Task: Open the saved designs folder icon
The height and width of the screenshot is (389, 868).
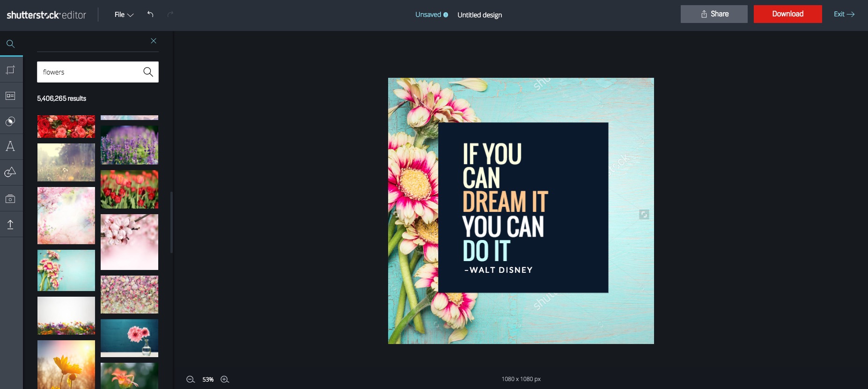Action: pyautogui.click(x=10, y=199)
